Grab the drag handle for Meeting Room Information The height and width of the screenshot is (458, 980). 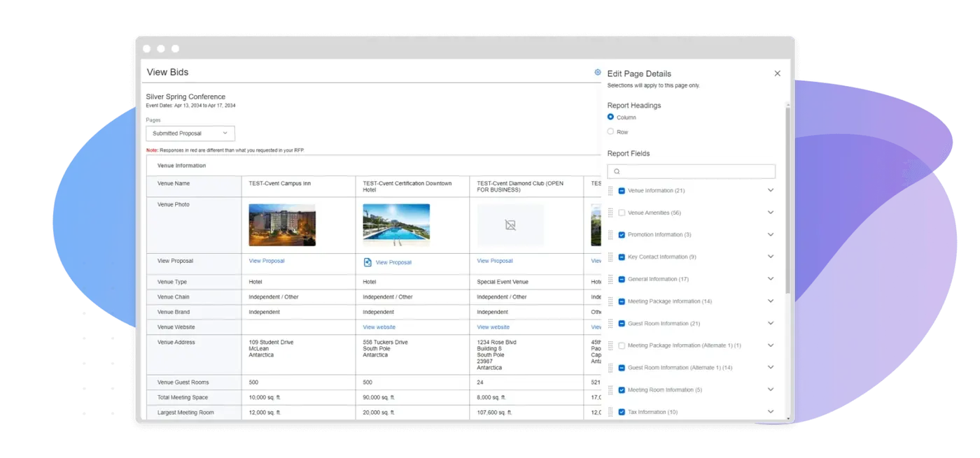tap(610, 390)
